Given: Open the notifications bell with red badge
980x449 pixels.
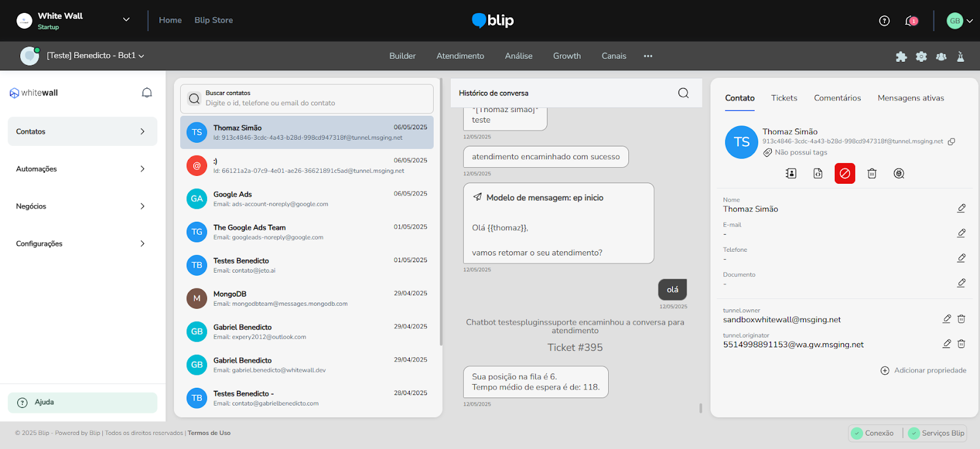Looking at the screenshot, I should point(911,21).
